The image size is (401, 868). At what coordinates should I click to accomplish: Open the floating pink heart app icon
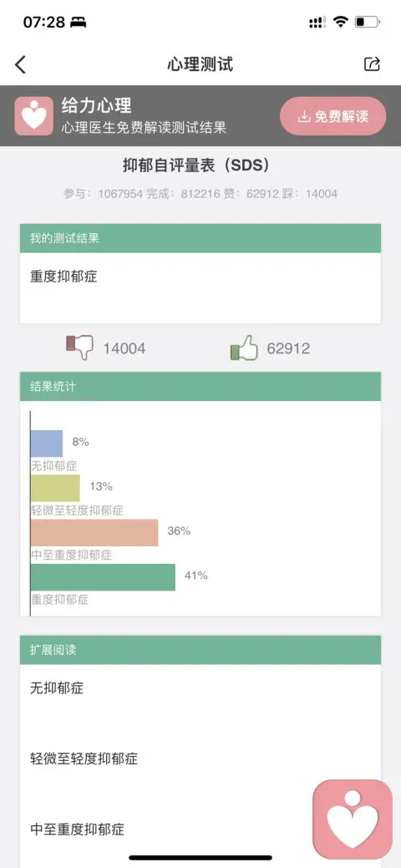tap(353, 820)
